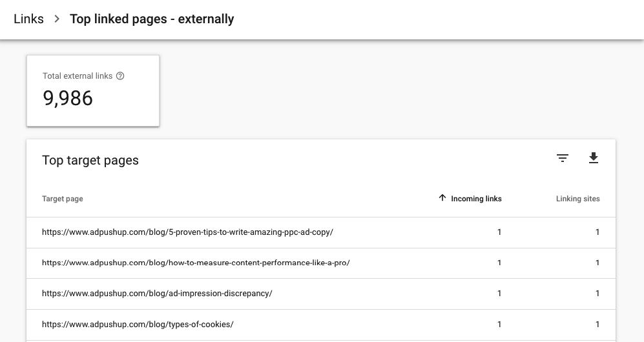Open the types-of-cookies page row
The width and height of the screenshot is (644, 342).
[138, 325]
